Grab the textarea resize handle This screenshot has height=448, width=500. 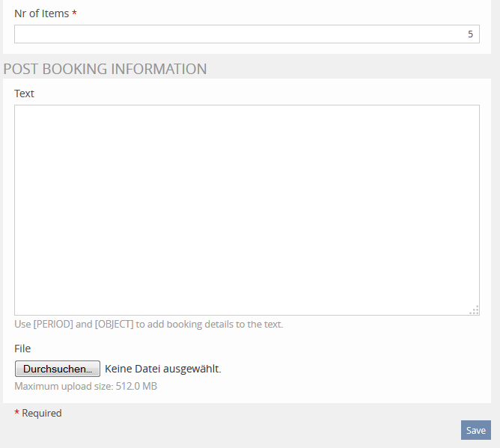pyautogui.click(x=474, y=310)
